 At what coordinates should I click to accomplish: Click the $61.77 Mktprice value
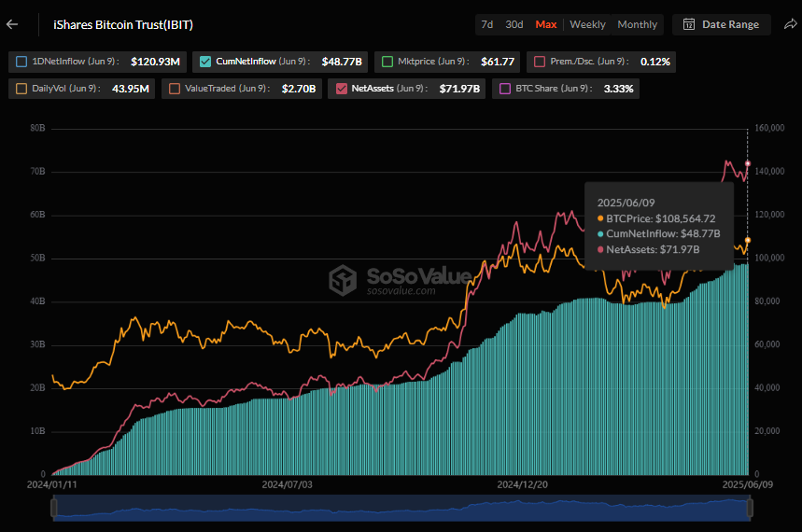497,62
